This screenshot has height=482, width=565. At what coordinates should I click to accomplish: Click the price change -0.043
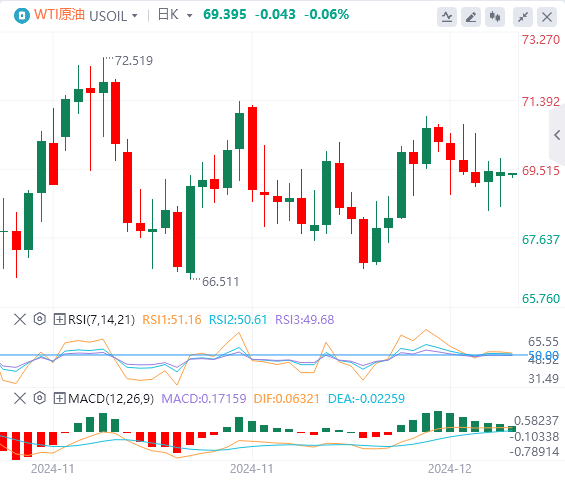point(275,15)
